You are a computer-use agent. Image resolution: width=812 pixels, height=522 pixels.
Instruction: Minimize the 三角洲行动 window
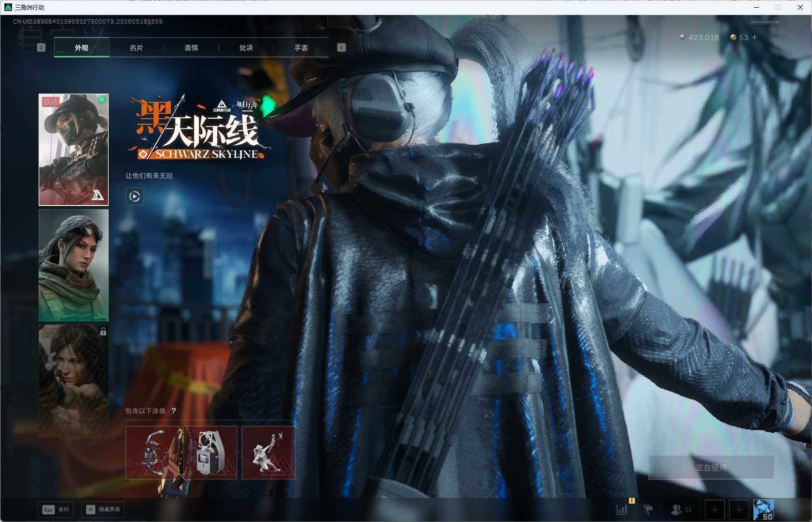756,7
